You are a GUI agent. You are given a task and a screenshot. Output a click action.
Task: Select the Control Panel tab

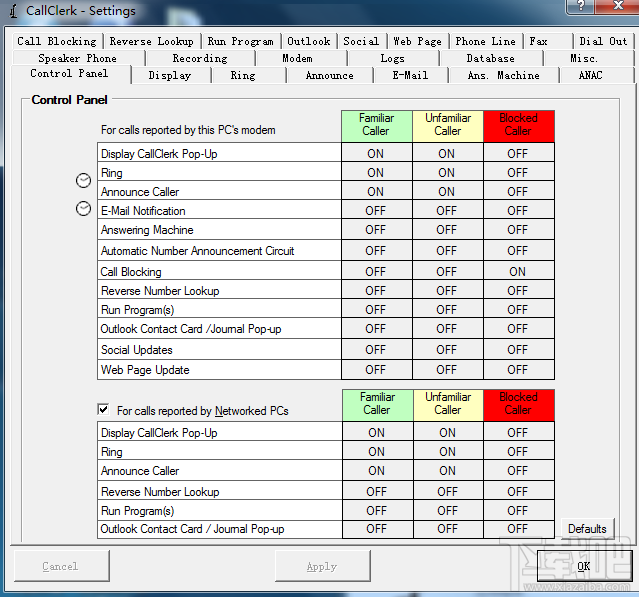pyautogui.click(x=69, y=74)
